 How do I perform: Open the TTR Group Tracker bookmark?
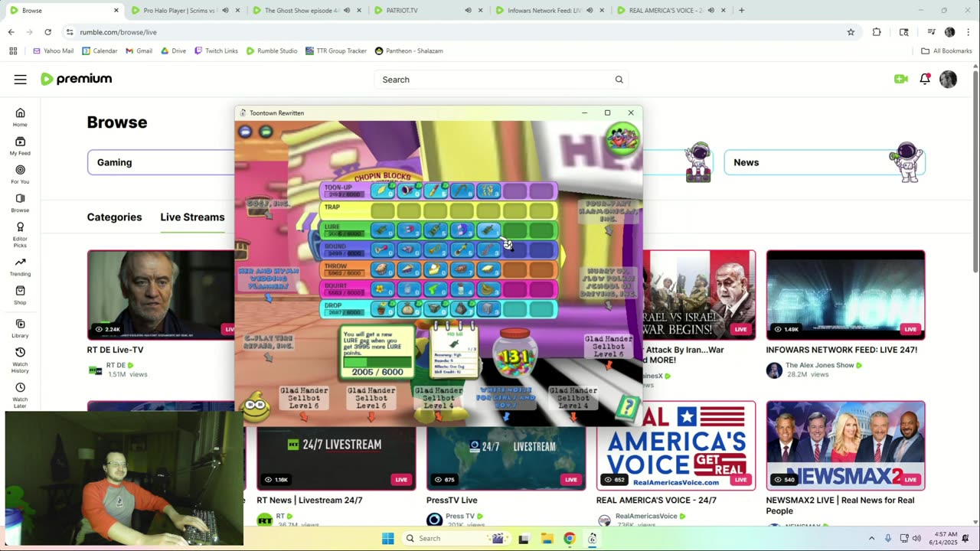335,51
